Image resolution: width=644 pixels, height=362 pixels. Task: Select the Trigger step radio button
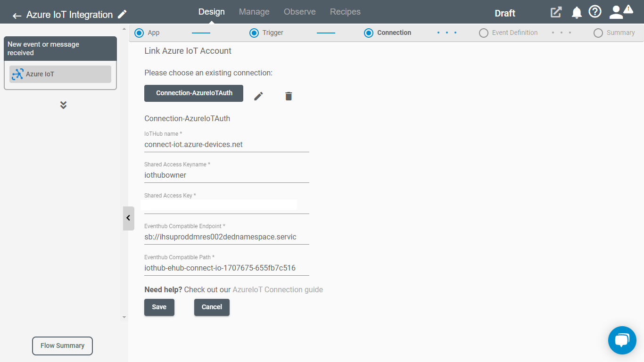(254, 33)
